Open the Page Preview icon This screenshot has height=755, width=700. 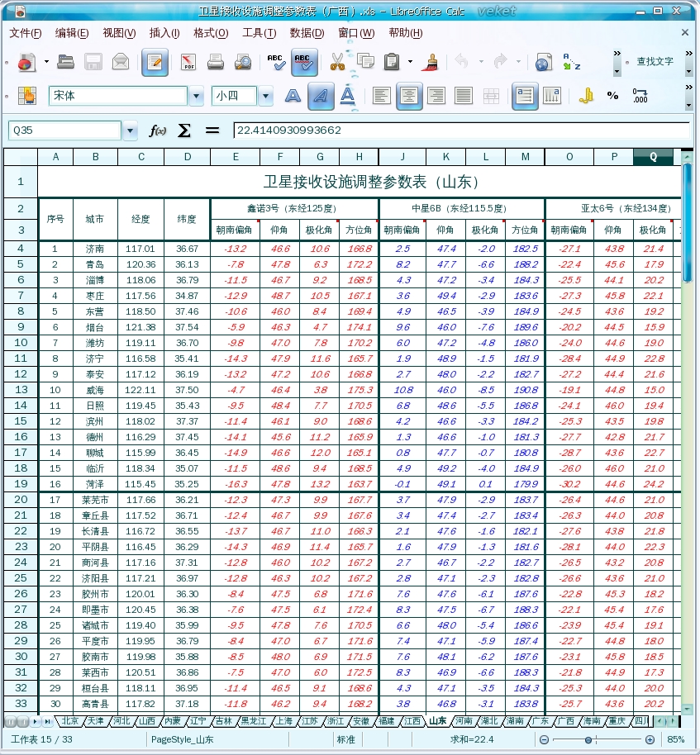point(243,62)
